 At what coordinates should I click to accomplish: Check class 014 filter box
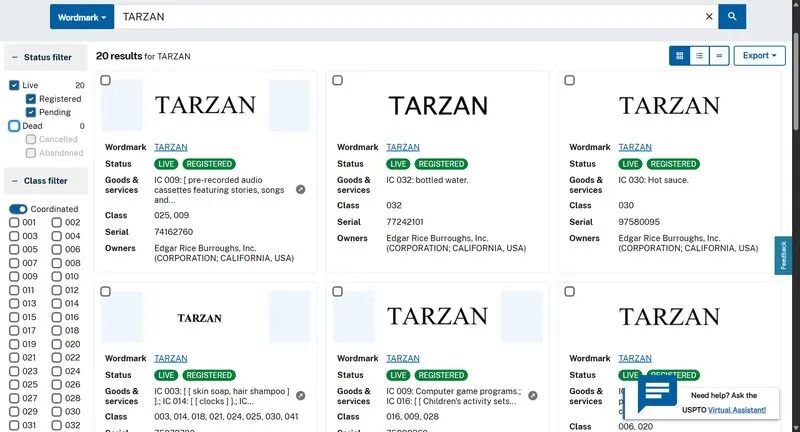coord(57,303)
